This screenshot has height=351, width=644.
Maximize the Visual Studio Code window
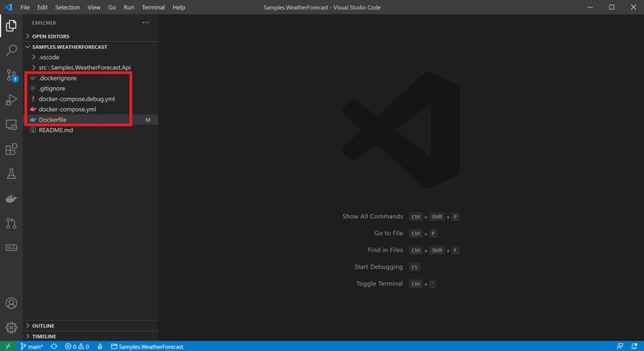tap(612, 7)
